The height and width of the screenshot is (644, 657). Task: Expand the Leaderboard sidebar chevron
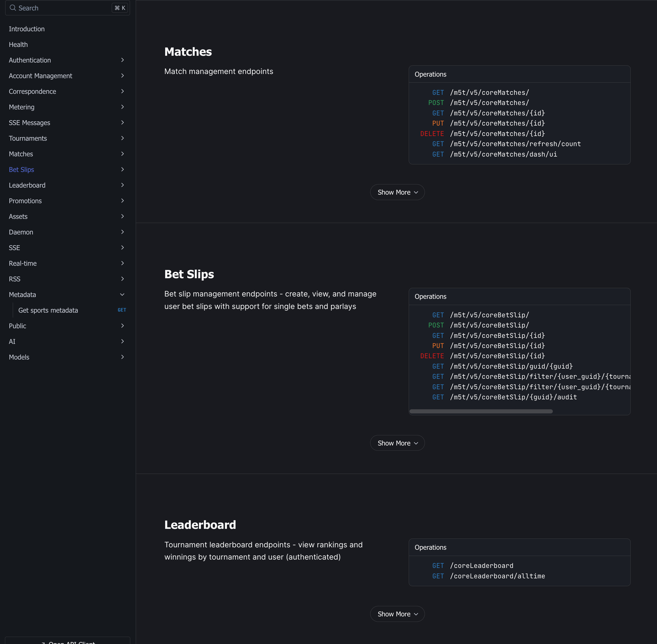(x=122, y=185)
